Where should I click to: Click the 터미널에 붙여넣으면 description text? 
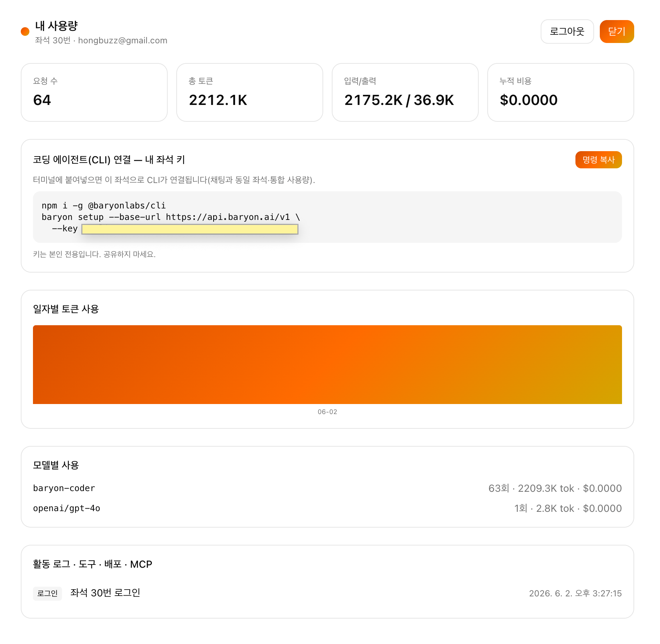point(174,180)
